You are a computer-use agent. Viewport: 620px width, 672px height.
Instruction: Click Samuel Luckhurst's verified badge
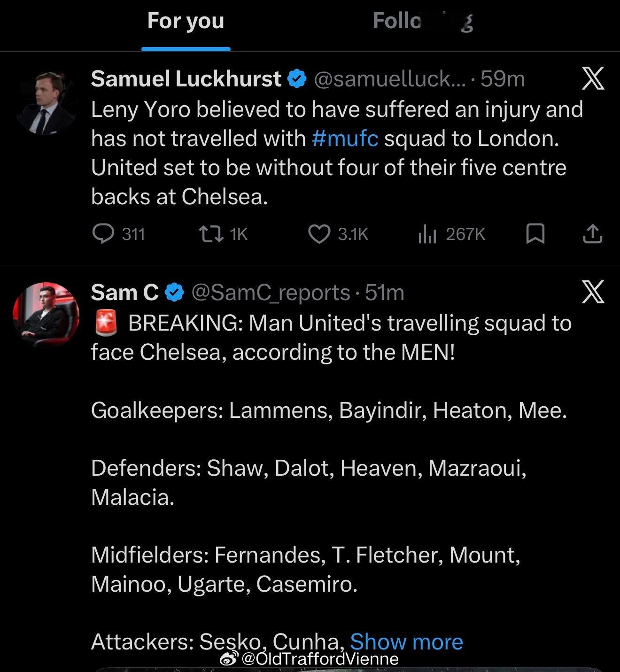coord(297,79)
